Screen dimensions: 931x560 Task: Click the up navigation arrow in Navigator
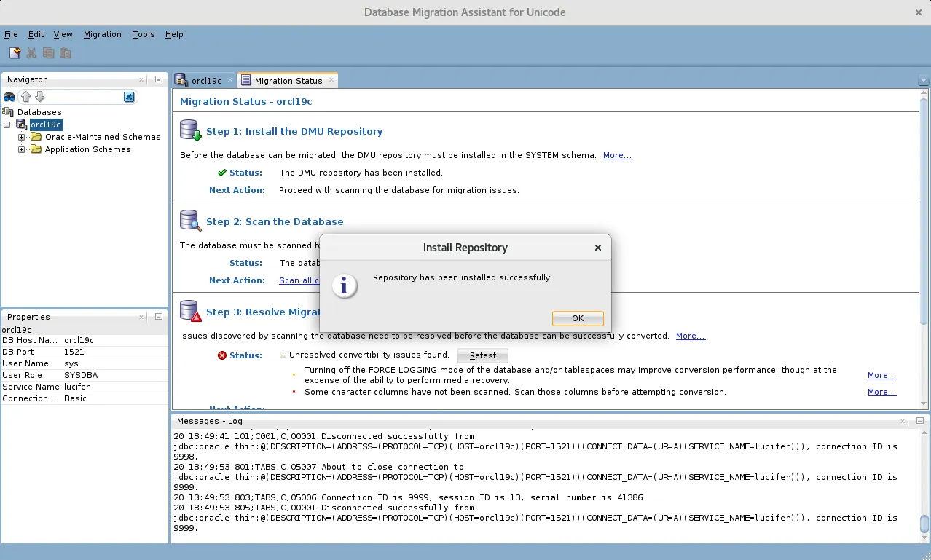[26, 96]
